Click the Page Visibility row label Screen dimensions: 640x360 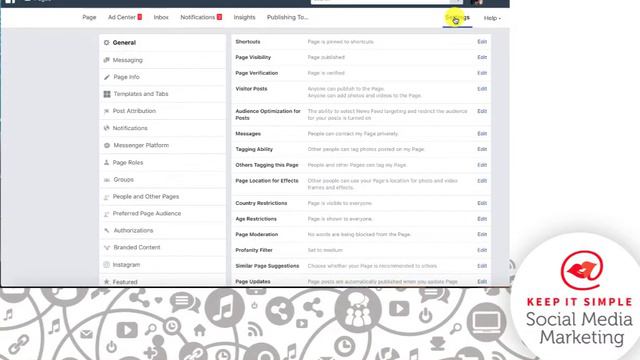pos(253,58)
